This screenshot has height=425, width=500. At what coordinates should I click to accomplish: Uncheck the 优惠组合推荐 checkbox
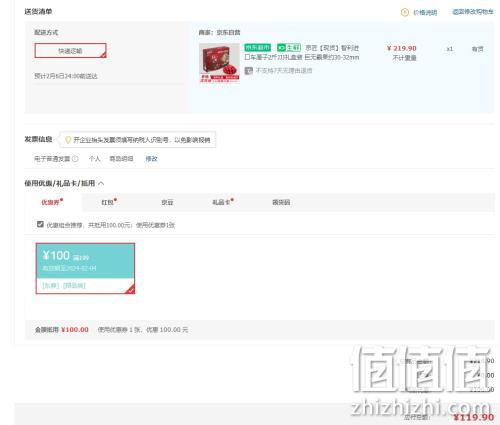point(40,224)
